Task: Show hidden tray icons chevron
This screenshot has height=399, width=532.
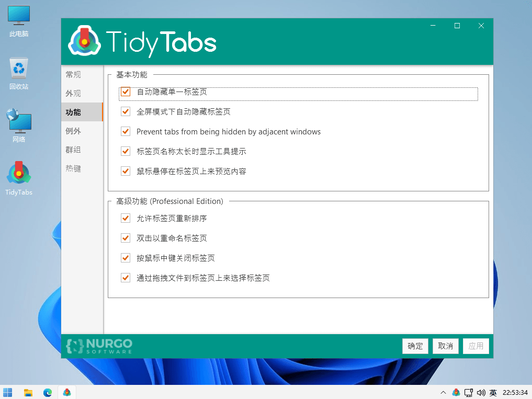Action: (443, 393)
